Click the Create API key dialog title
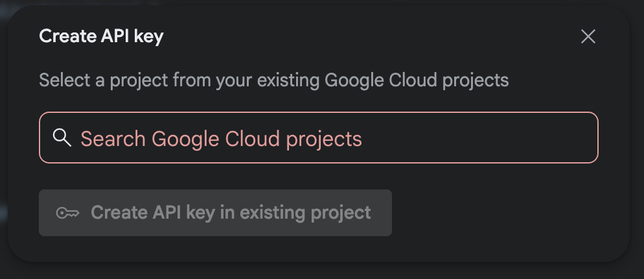The height and width of the screenshot is (279, 644). [x=101, y=36]
